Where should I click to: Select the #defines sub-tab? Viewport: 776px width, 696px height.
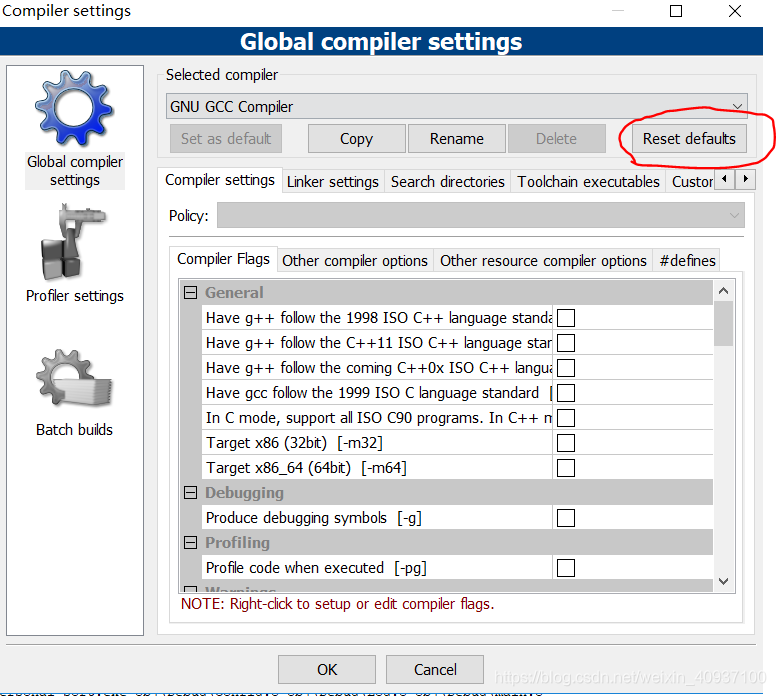pos(687,261)
